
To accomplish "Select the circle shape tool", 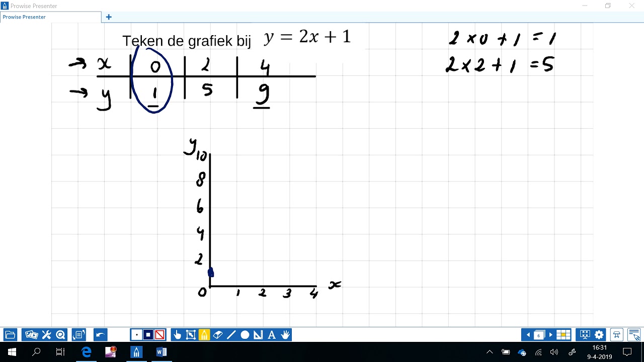I will (245, 335).
